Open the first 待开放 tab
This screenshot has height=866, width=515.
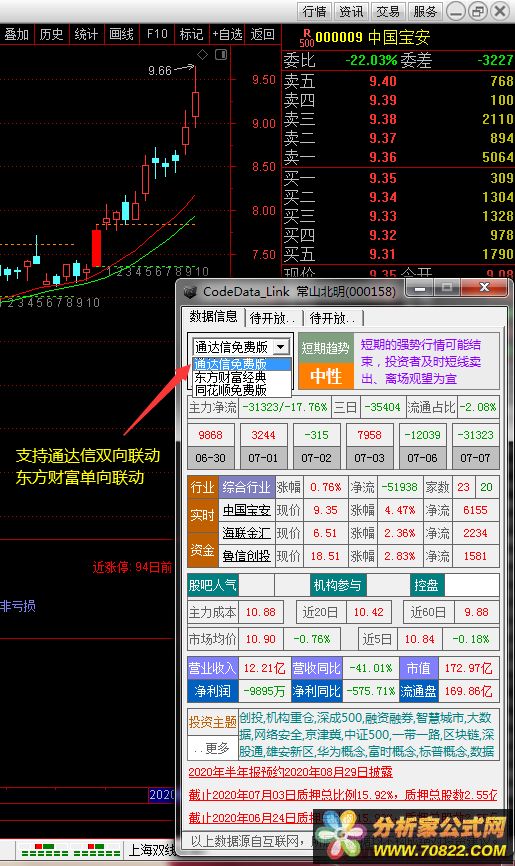pos(272,318)
